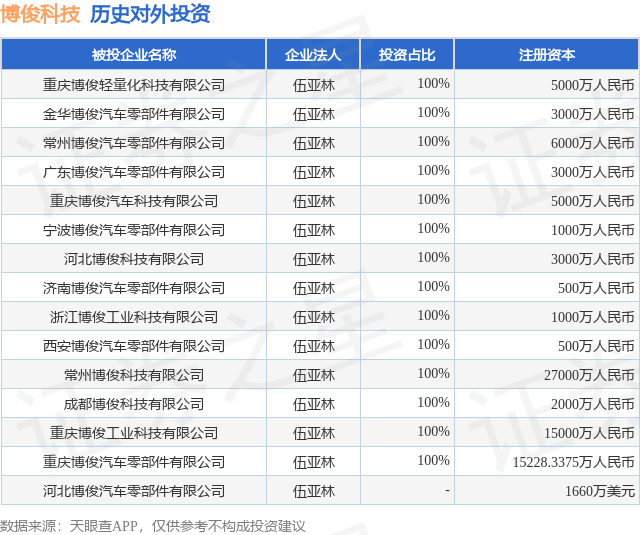Select 河北博俊科技有限公司 company name
This screenshot has height=535, width=640.
pyautogui.click(x=134, y=259)
